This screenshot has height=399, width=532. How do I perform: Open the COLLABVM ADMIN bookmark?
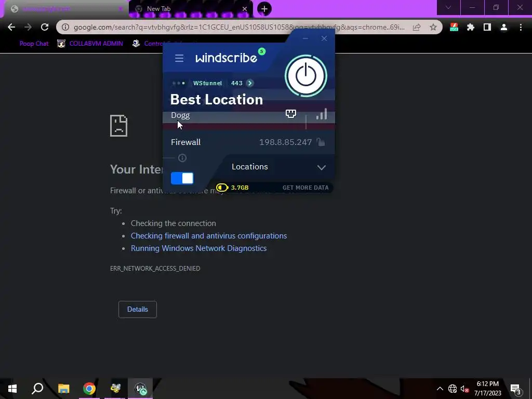[90, 44]
